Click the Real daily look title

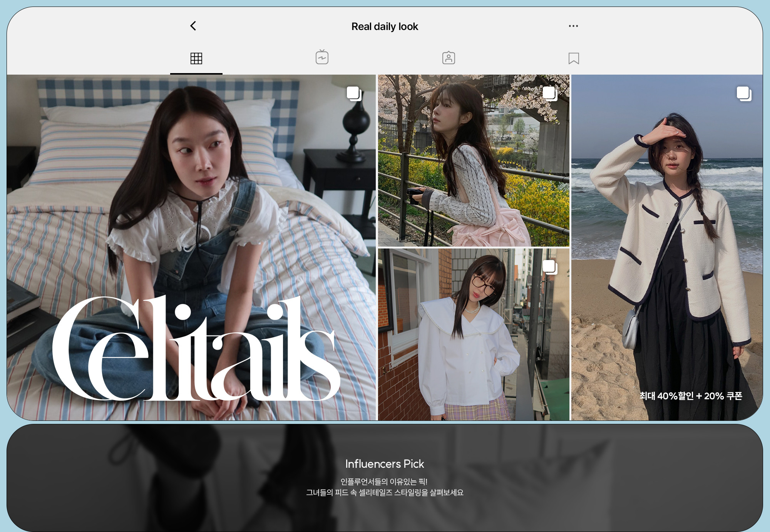(x=385, y=27)
